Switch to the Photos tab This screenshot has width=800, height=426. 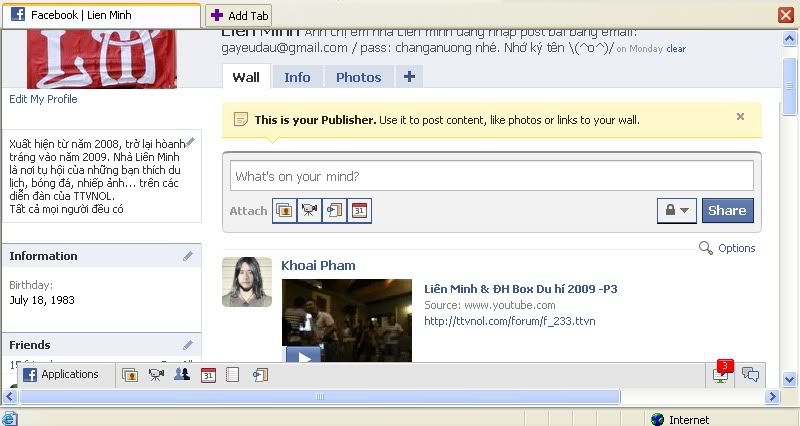[x=359, y=77]
